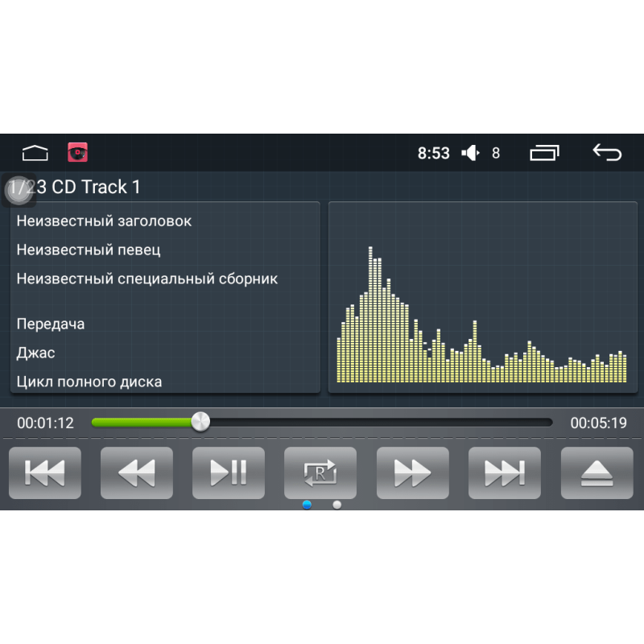The image size is (644, 644).
Task: Click the 'CD Track 1' heading
Action: click(96, 187)
